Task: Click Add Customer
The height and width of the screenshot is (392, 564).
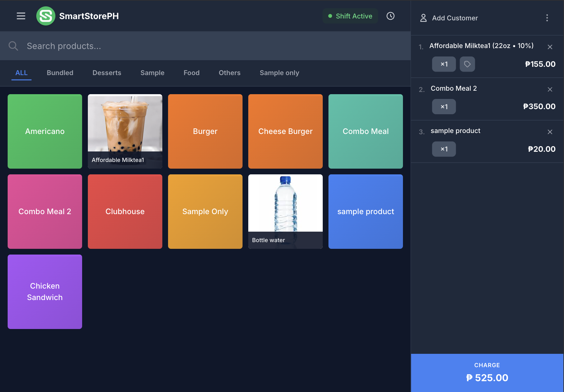Action: (455, 18)
